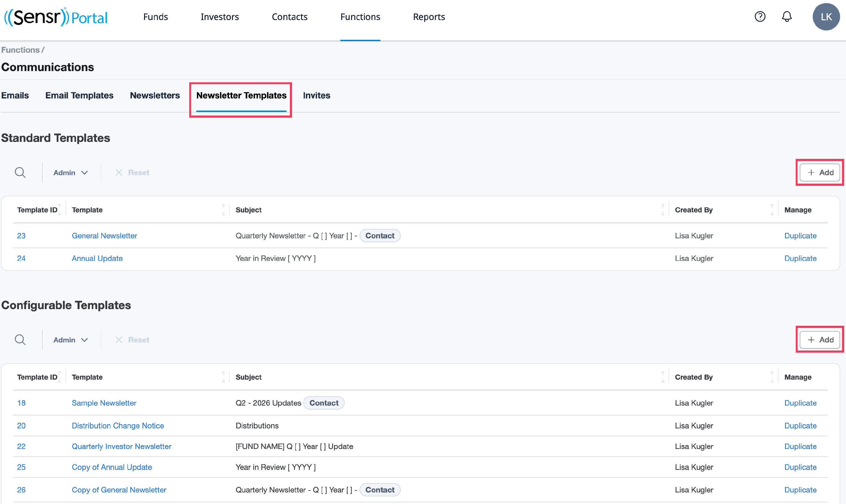Open the Contacts menu

click(x=290, y=17)
